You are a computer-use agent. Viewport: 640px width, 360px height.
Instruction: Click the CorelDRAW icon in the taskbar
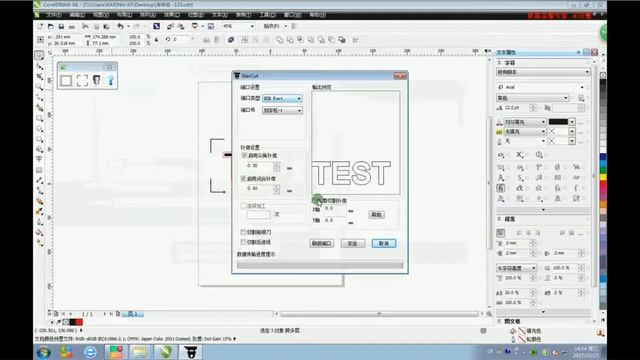[165, 352]
